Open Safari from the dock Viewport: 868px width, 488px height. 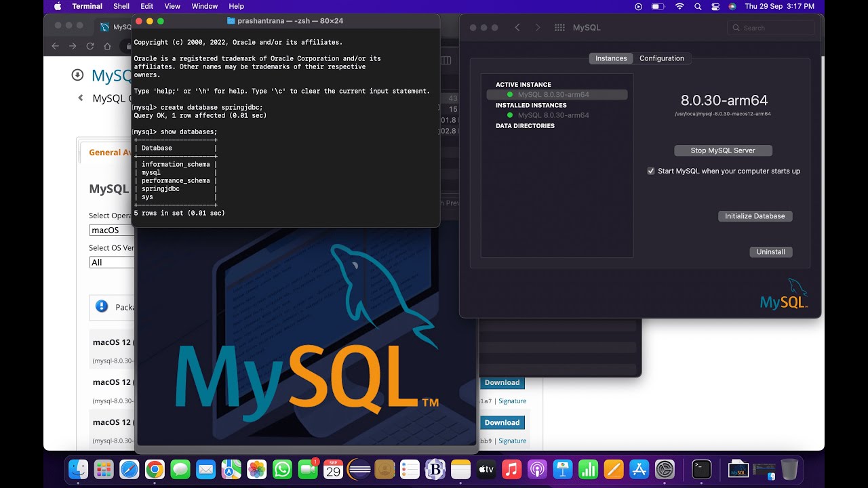130,469
